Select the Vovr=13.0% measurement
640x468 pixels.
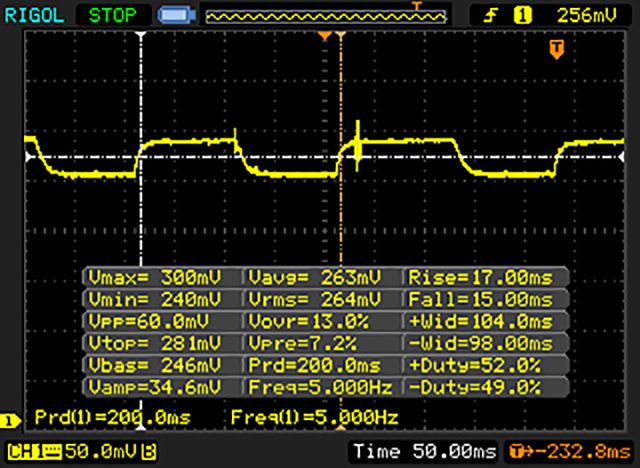click(x=309, y=322)
